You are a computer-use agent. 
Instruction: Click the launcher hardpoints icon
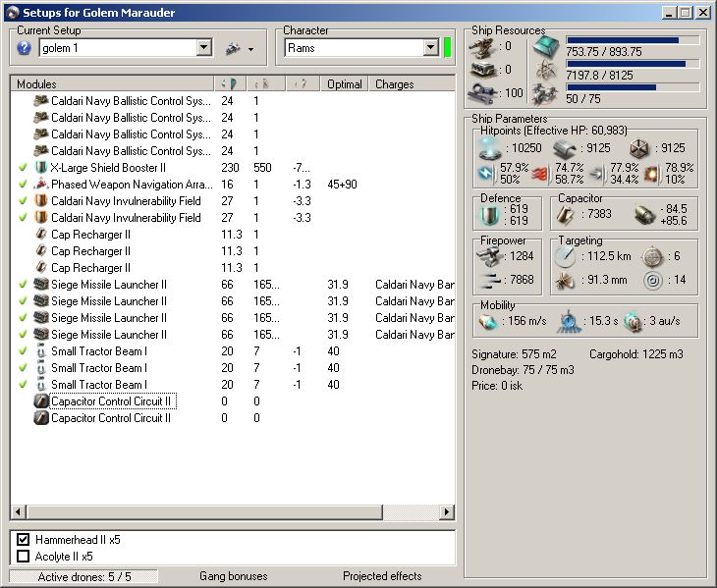[x=483, y=70]
